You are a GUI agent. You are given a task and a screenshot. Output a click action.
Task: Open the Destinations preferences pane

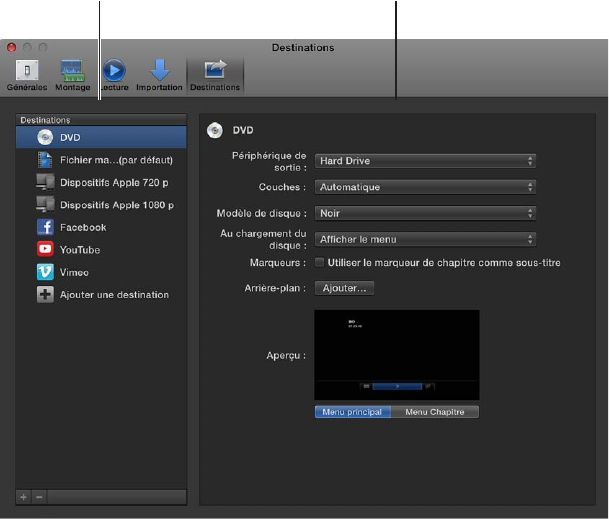(215, 75)
